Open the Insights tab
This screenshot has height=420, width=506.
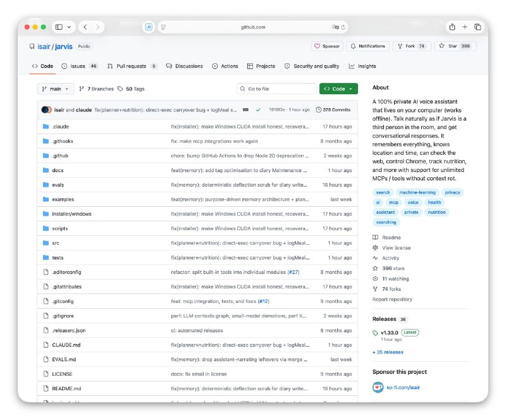point(362,66)
